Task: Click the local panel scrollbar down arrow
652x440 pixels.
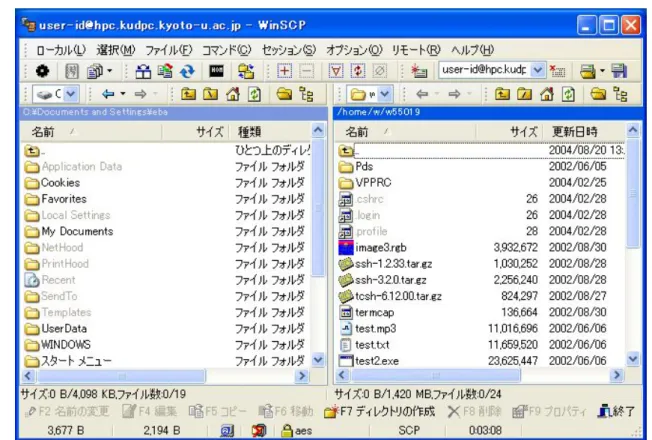Action: [x=318, y=359]
